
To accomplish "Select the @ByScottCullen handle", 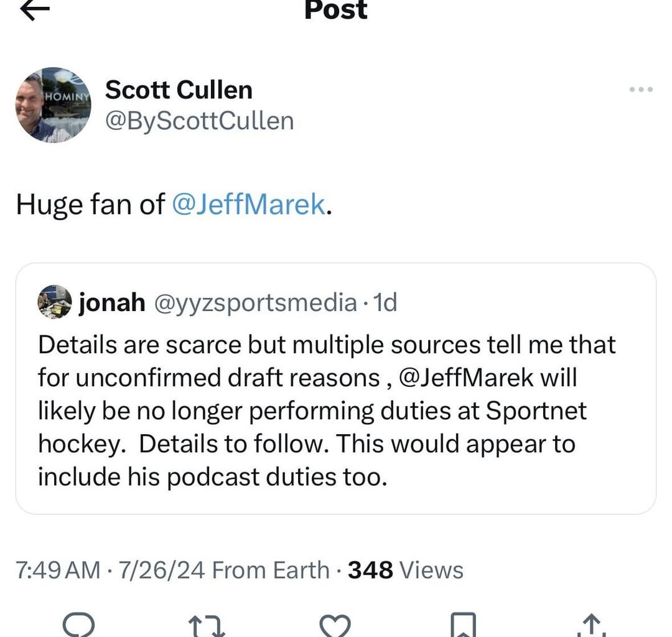I will pyautogui.click(x=199, y=121).
